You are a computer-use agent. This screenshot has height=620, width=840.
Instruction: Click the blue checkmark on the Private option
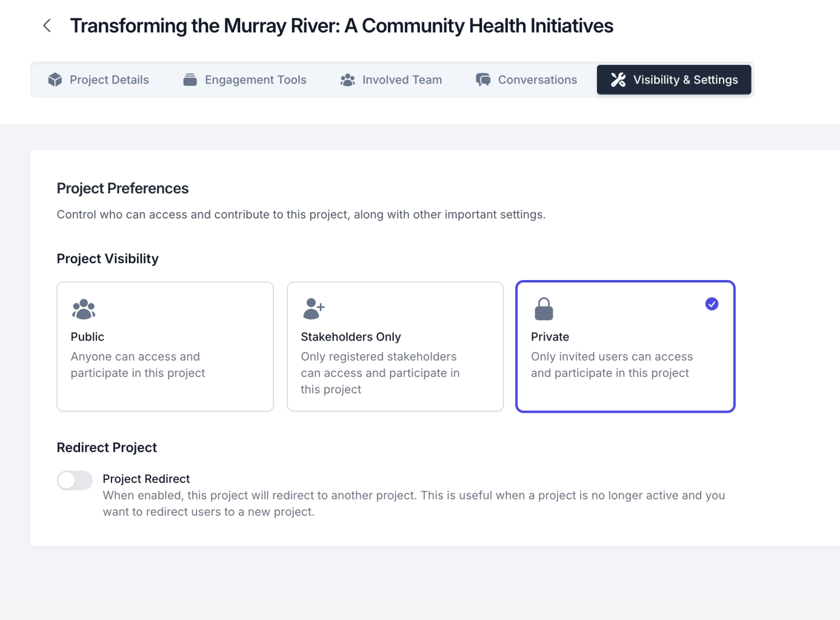(711, 304)
